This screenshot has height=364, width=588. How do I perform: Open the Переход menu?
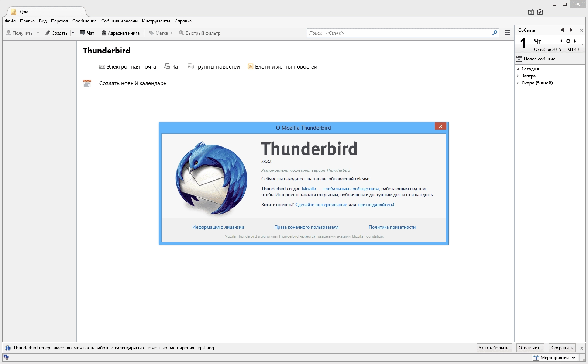click(x=59, y=21)
